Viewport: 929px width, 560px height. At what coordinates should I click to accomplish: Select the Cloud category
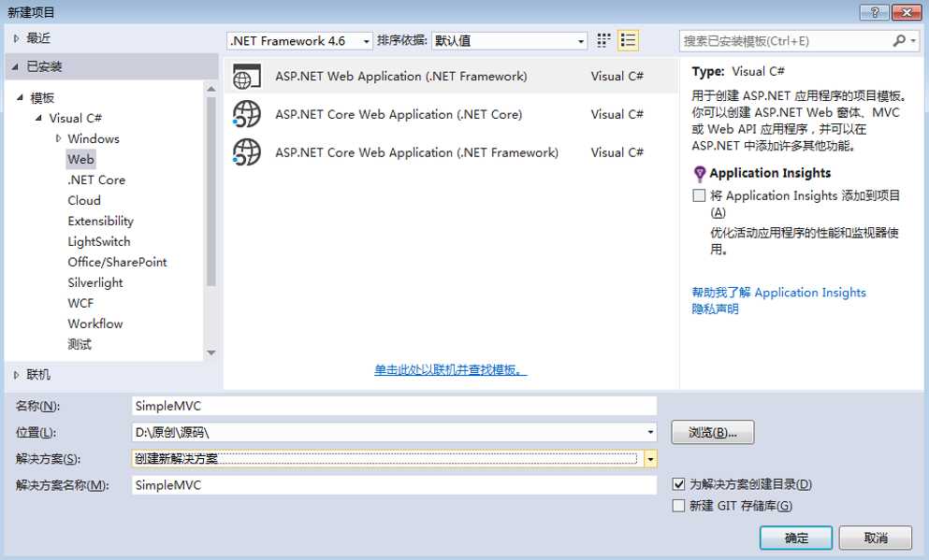click(x=84, y=201)
